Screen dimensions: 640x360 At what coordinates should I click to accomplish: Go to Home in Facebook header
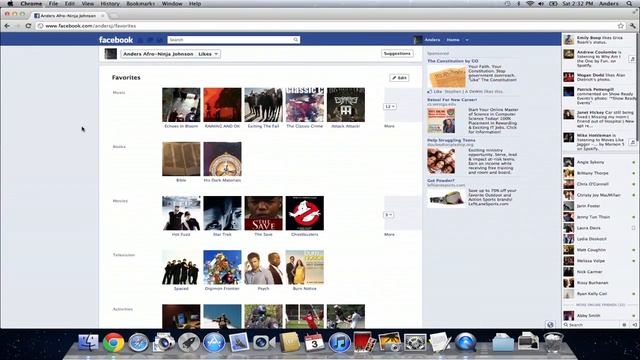(x=453, y=40)
